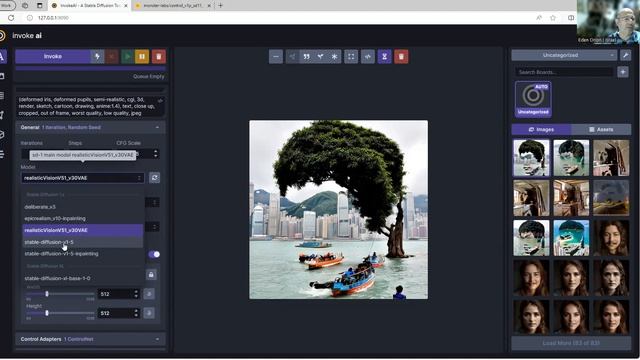Click the refresh models button beside model selector

(x=154, y=178)
